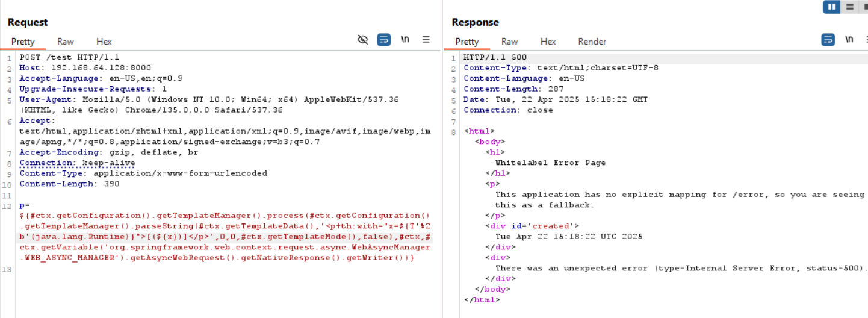Click the 'Content-Length: 287' response header
868x318 pixels.
point(513,89)
